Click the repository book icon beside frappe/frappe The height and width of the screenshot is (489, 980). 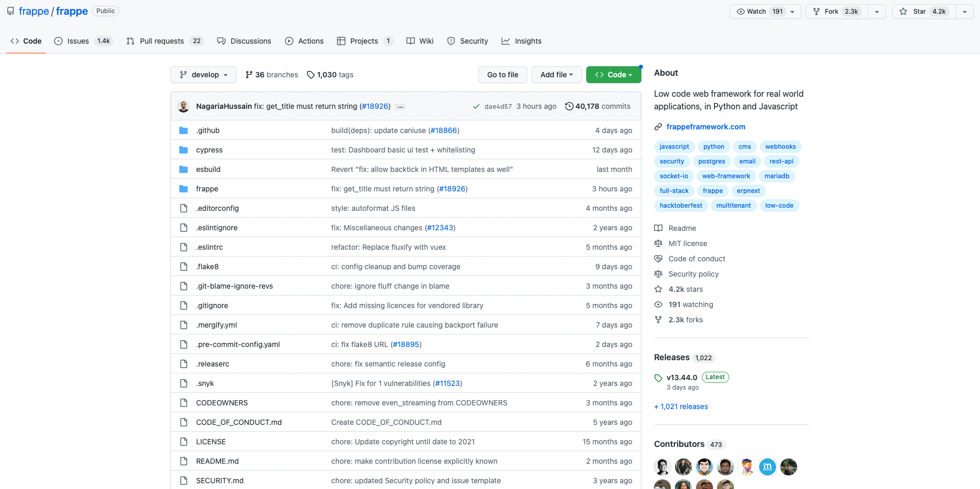point(11,11)
